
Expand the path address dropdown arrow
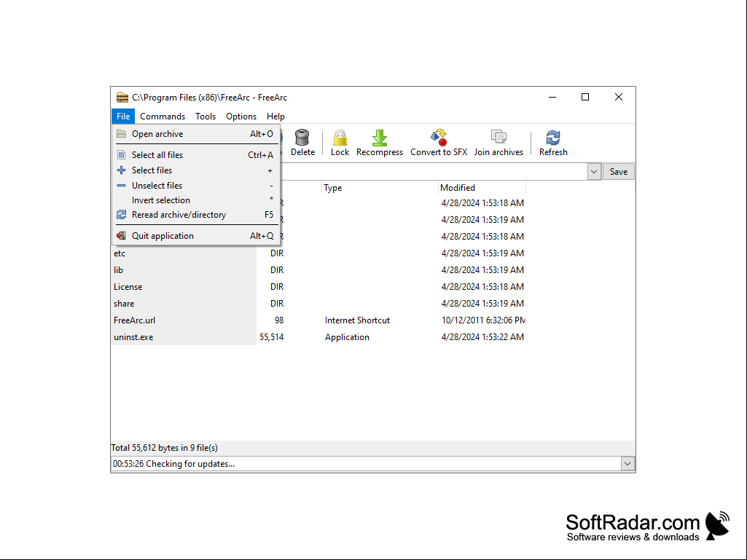click(594, 171)
